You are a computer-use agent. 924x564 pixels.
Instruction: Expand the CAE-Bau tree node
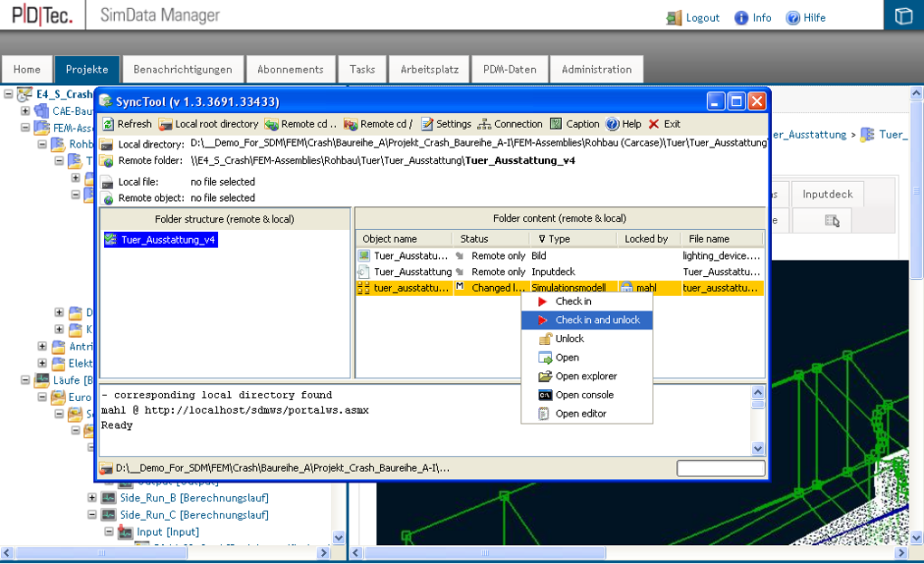coord(25,110)
